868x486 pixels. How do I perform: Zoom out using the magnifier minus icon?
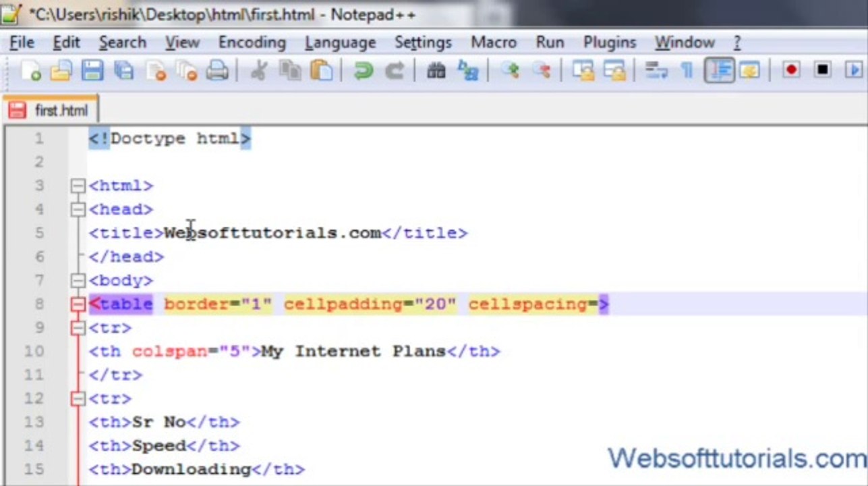point(541,70)
